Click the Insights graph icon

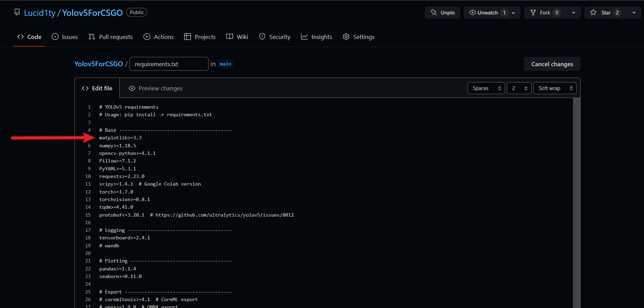tap(304, 37)
